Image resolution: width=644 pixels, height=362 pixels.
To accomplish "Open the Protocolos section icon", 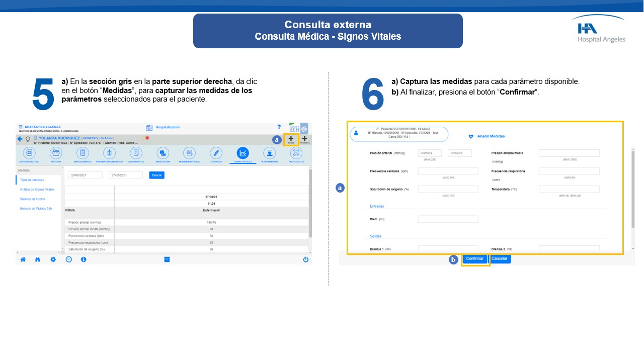I will tap(296, 153).
